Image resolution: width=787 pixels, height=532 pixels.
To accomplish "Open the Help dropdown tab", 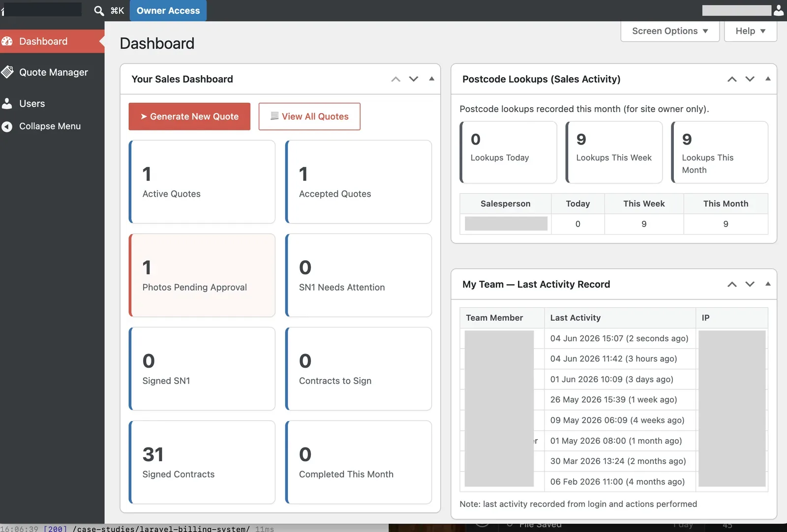I will pyautogui.click(x=751, y=31).
